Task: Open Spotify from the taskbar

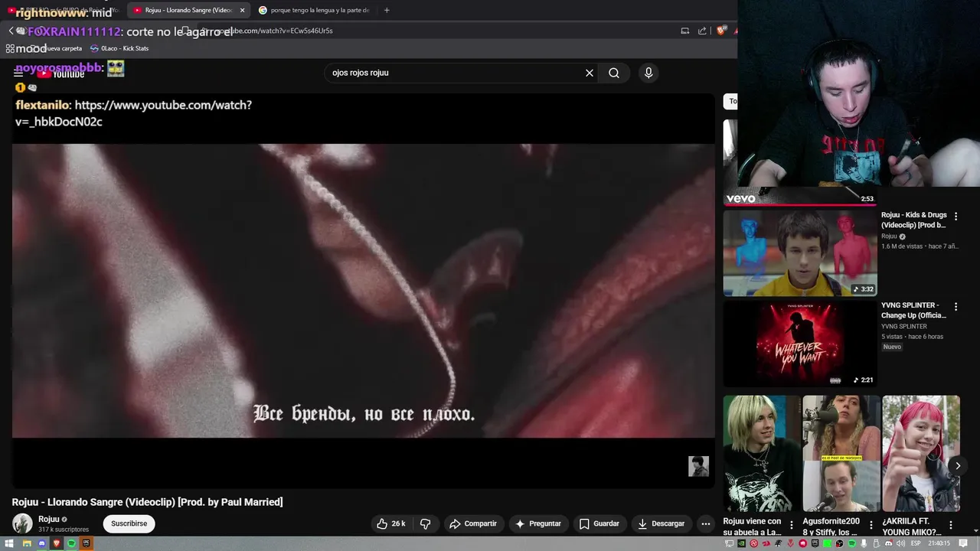Action: pyautogui.click(x=71, y=543)
